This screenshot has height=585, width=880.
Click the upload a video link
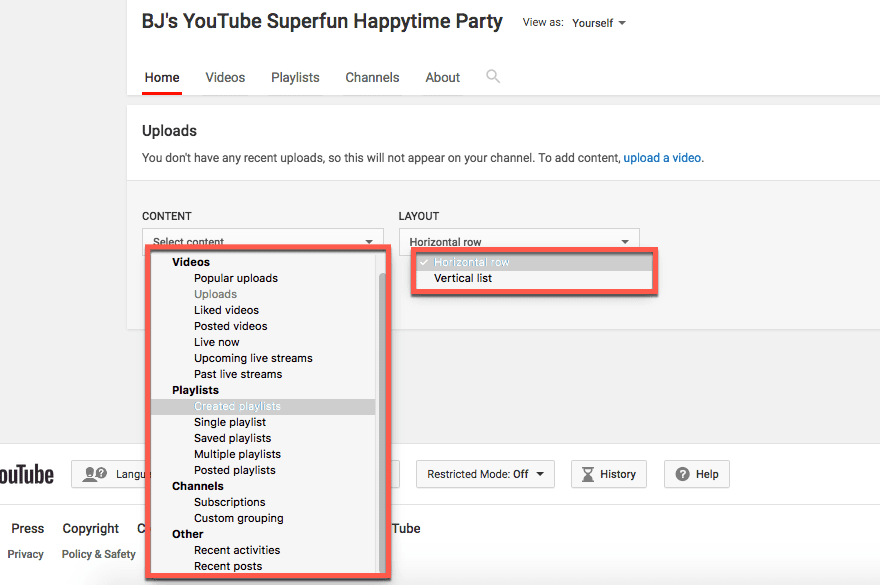coord(662,157)
